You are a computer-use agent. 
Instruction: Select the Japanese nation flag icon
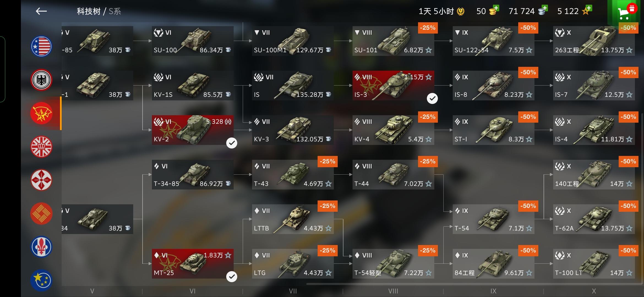[41, 180]
